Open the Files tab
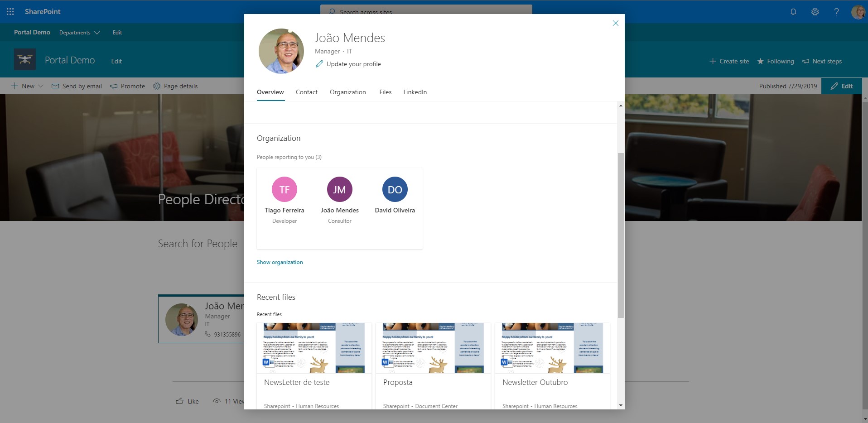 tap(386, 92)
